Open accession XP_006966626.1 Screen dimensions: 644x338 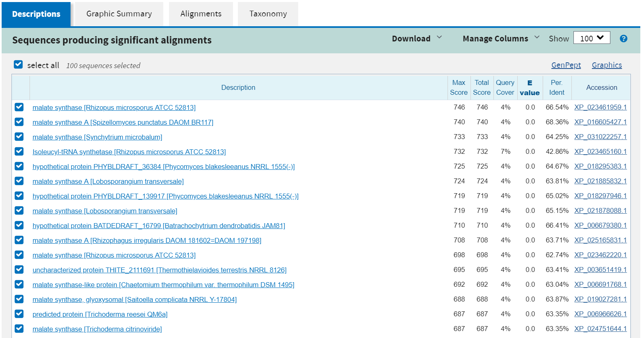pyautogui.click(x=601, y=314)
